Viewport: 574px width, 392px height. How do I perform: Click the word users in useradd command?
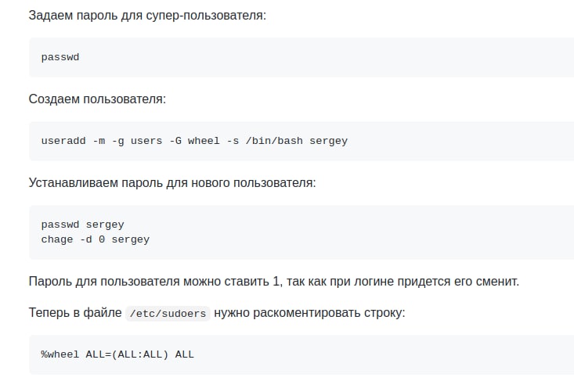[x=146, y=141]
